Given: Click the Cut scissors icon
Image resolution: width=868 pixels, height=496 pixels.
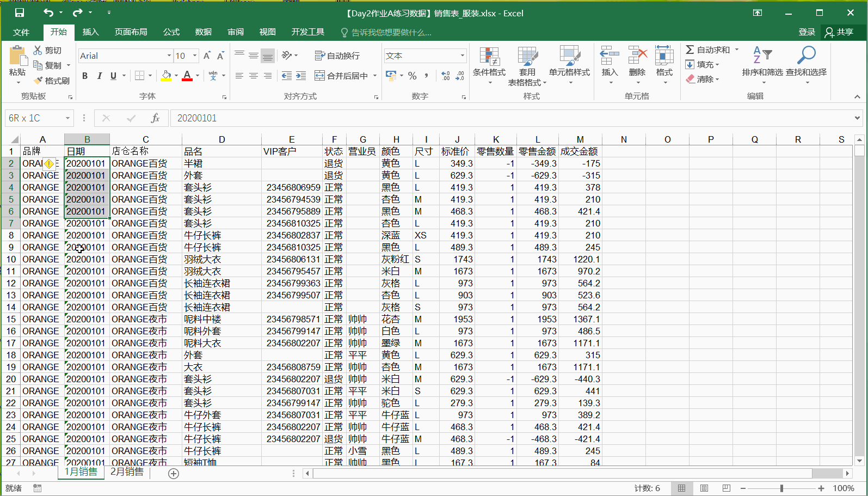Looking at the screenshot, I should tap(38, 50).
